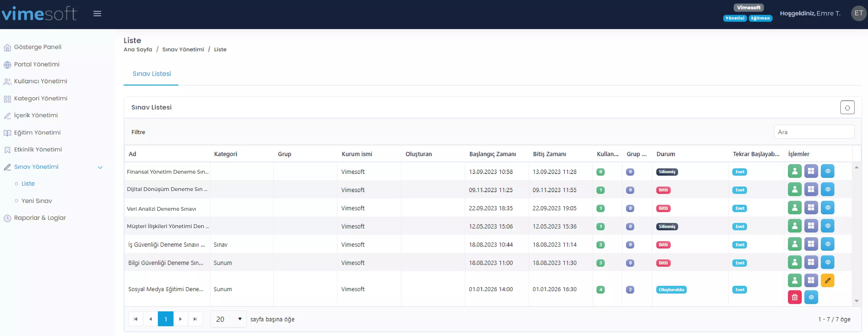Focus the Ara search field
Viewport: 868px width, 336px height.
[814, 132]
